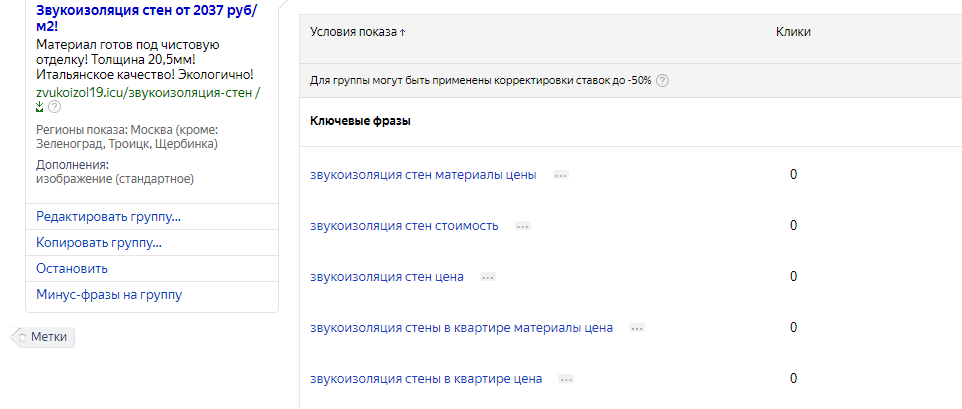This screenshot has width=962, height=409.
Task: Click the question mark icon under ad URL
Action: 54,107
